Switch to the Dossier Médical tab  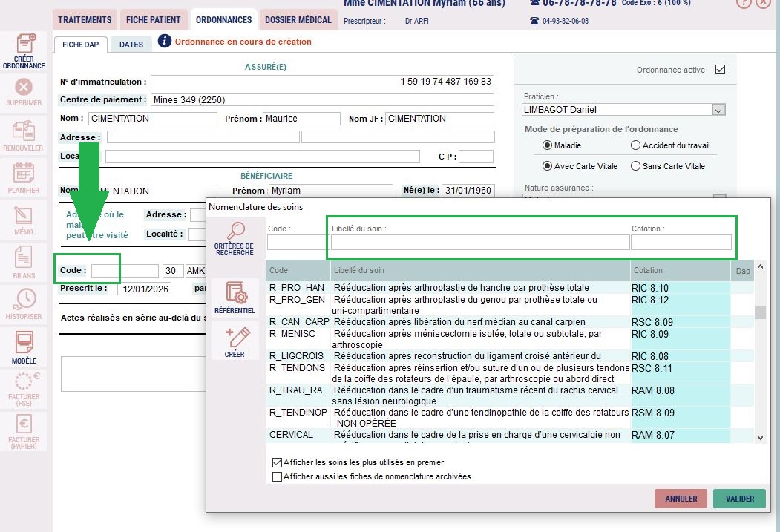298,20
